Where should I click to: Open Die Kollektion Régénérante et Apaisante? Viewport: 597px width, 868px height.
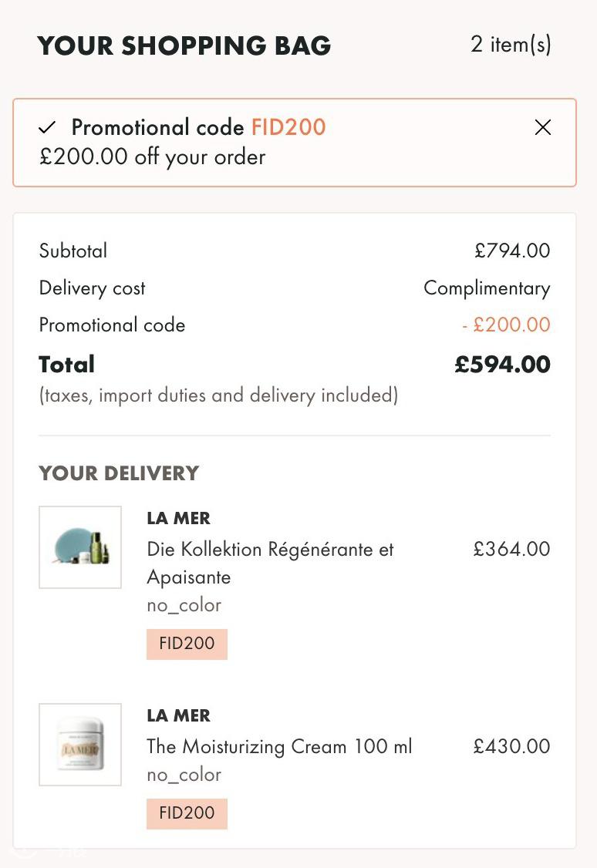(270, 563)
